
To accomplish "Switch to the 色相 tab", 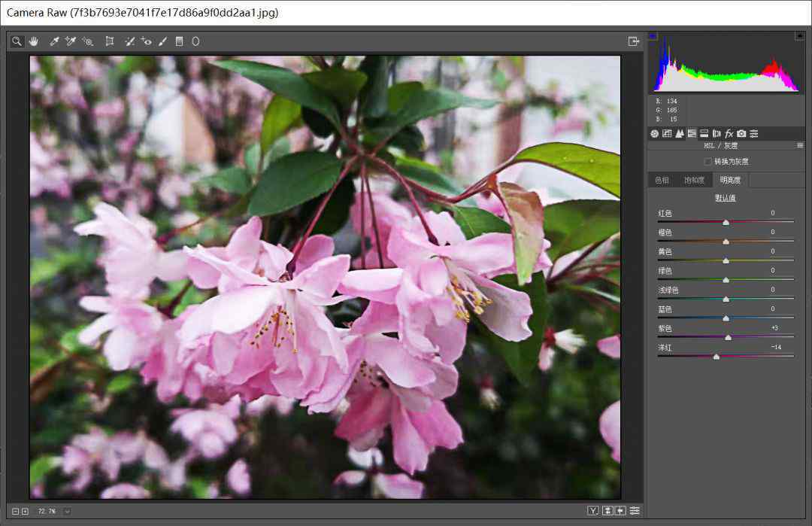I will click(x=662, y=180).
